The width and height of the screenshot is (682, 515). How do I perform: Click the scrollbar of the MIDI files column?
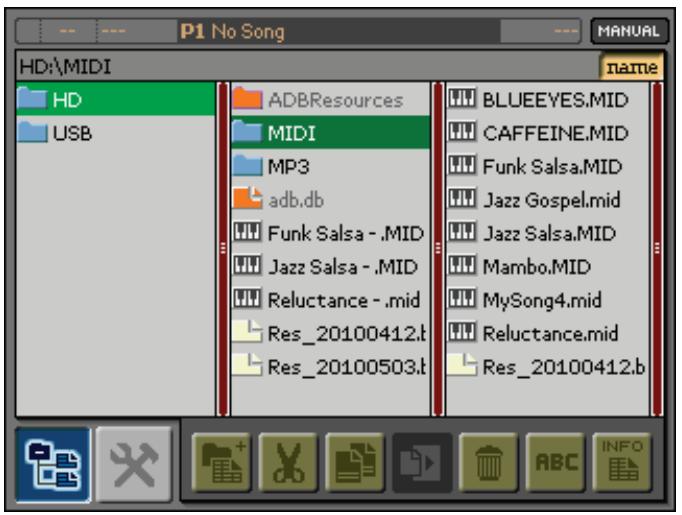point(657,248)
